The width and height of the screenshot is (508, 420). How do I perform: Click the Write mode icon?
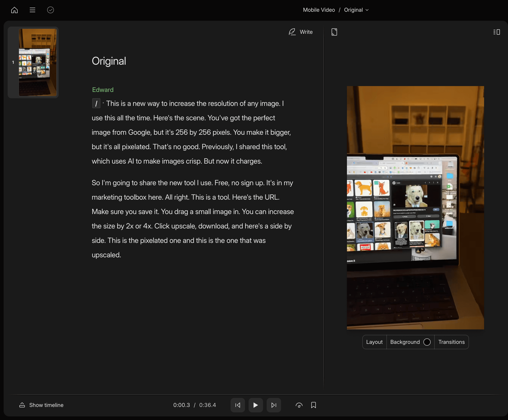point(292,32)
